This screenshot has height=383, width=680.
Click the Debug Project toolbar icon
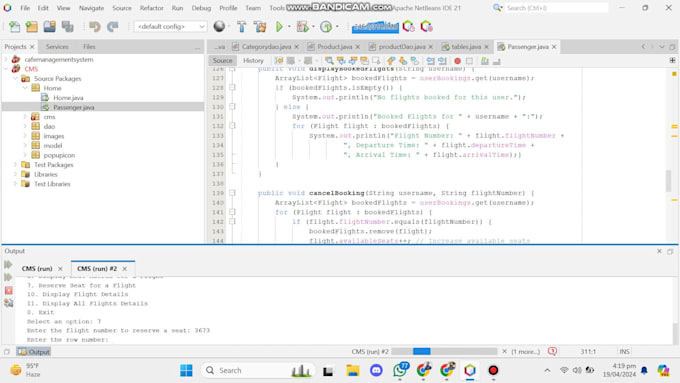click(x=302, y=26)
